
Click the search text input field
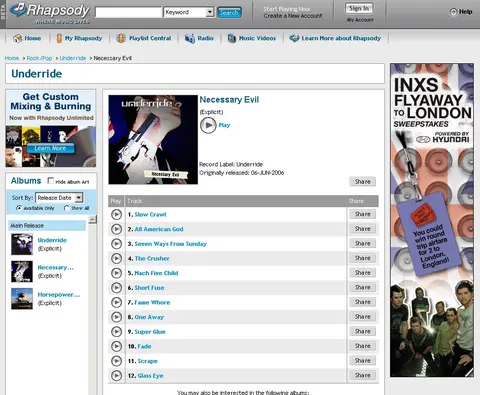point(128,12)
